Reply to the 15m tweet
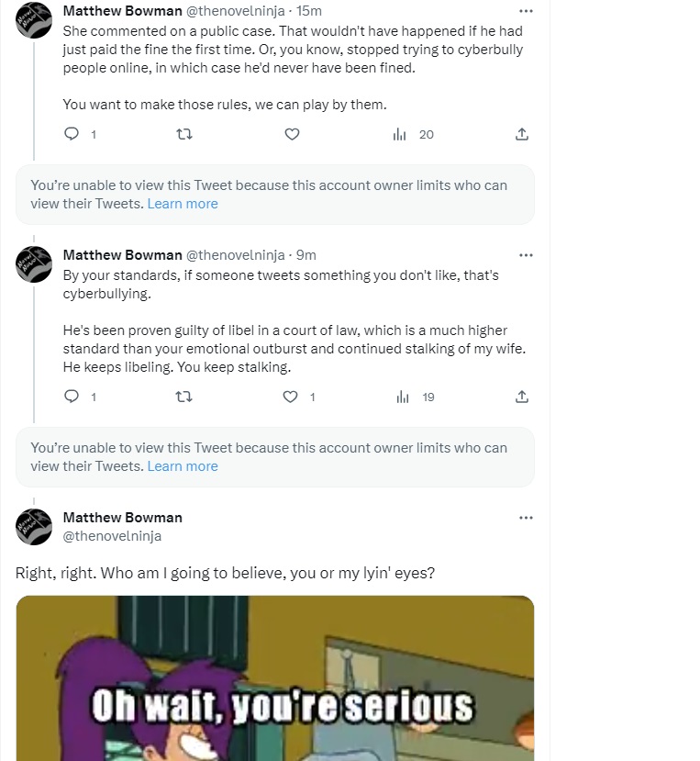Screen dimensions: 700x761 72,134
